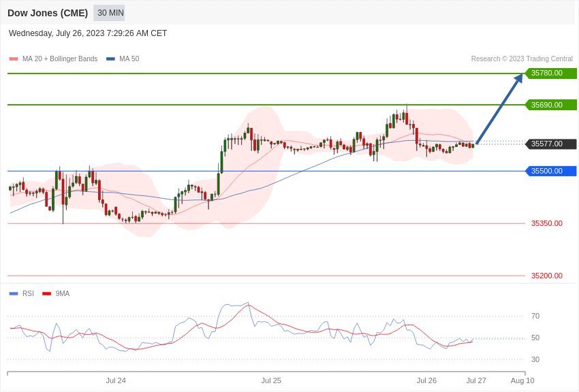Click the 35577.00 current price tag
Screen dimensions: 579x392
coord(550,144)
